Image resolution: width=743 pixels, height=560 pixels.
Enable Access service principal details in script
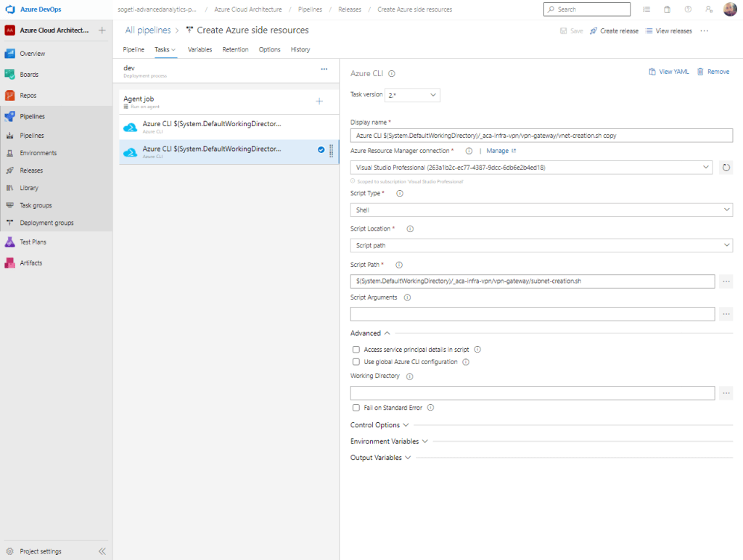tap(356, 350)
